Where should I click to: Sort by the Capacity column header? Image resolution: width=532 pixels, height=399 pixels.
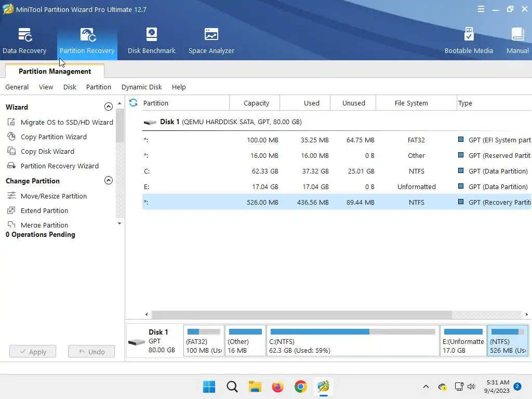point(255,103)
